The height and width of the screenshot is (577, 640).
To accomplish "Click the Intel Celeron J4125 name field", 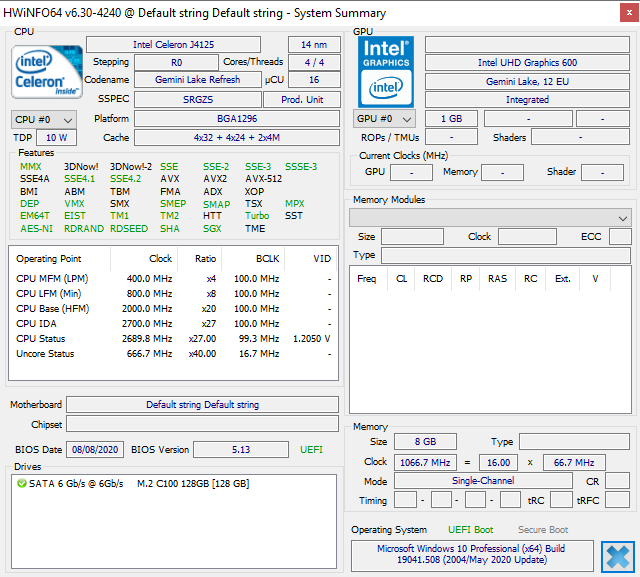I will [x=173, y=44].
